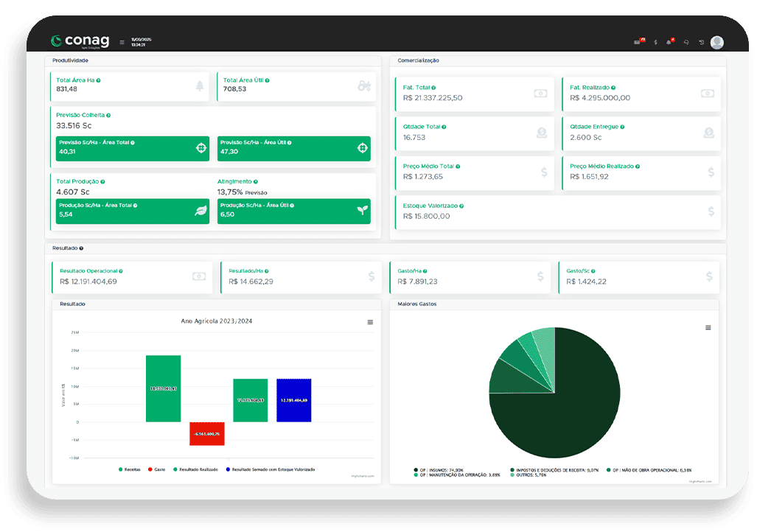Click the history icon in the header
Screen dimensions: 757x532
[x=701, y=42]
